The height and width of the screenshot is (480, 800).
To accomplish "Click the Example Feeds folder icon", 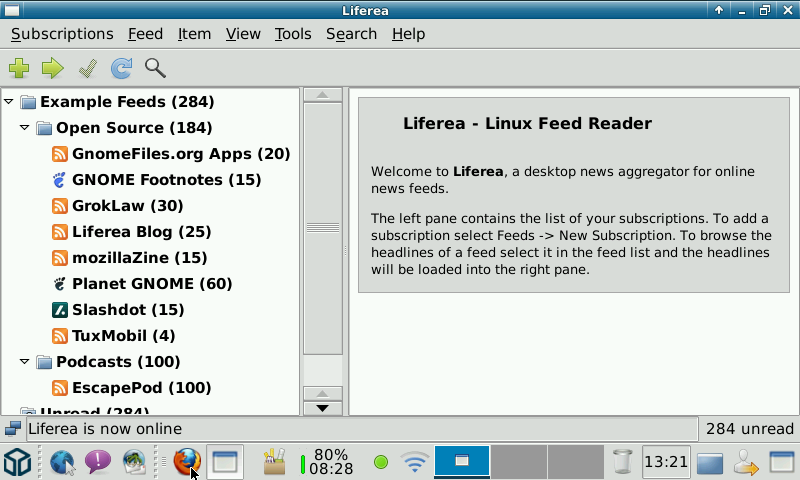I will (x=28, y=102).
